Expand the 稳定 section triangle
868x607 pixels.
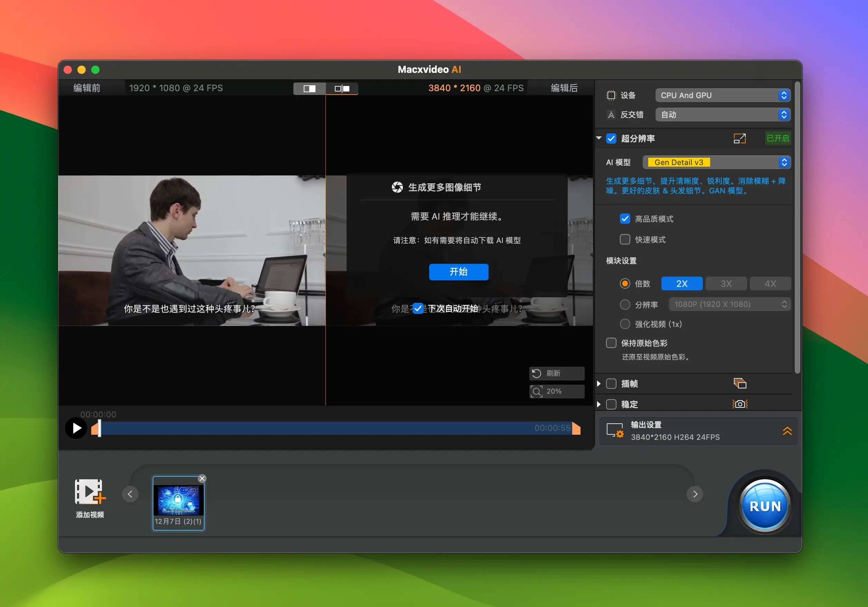pyautogui.click(x=599, y=404)
